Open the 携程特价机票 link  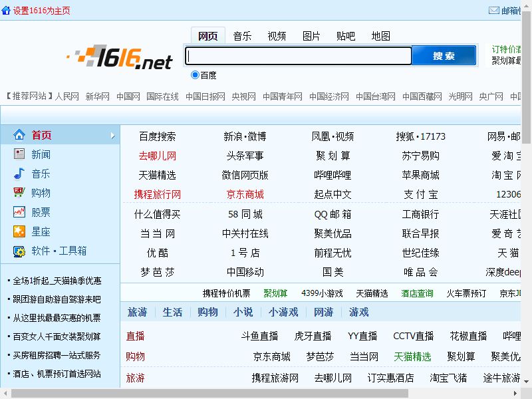coord(226,293)
